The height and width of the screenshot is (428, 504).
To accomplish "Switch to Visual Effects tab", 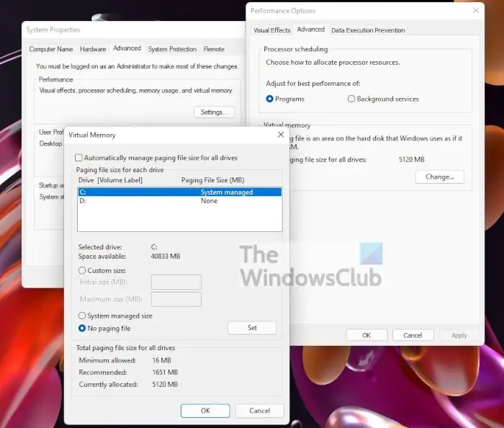I will pos(272,30).
